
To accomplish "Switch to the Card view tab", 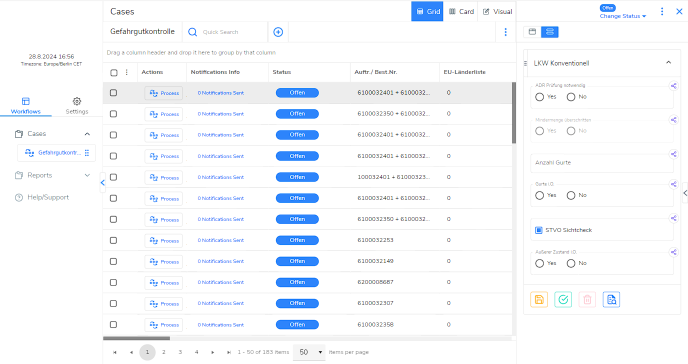I will 461,11.
